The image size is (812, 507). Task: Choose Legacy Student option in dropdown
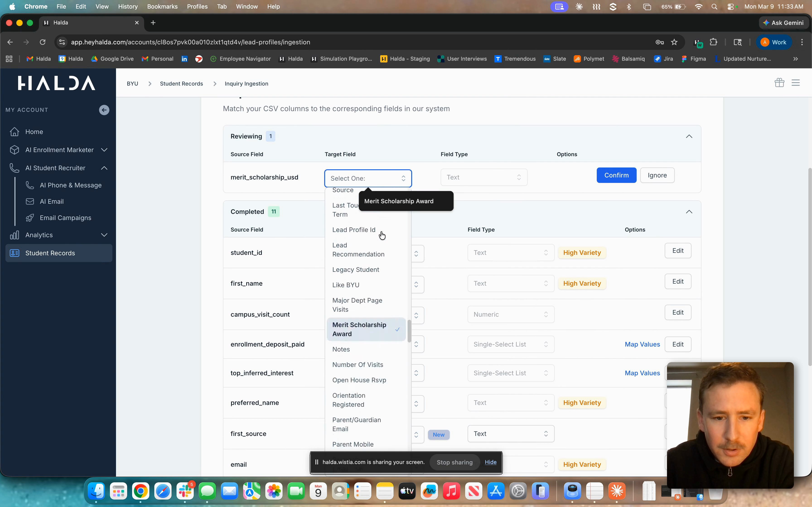pos(355,270)
